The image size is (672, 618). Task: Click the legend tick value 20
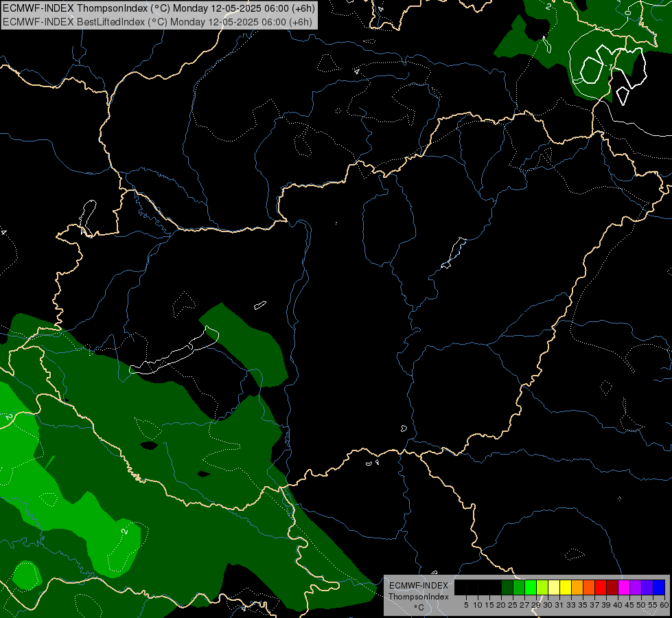point(501,605)
